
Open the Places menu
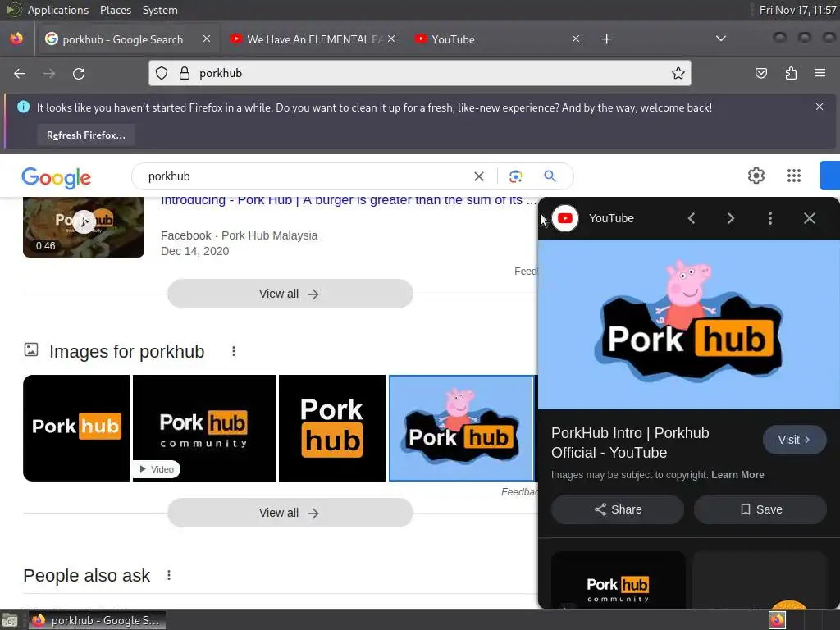pos(115,10)
